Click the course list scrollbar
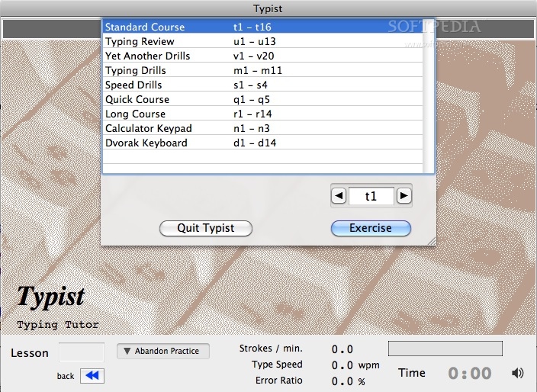 point(429,96)
